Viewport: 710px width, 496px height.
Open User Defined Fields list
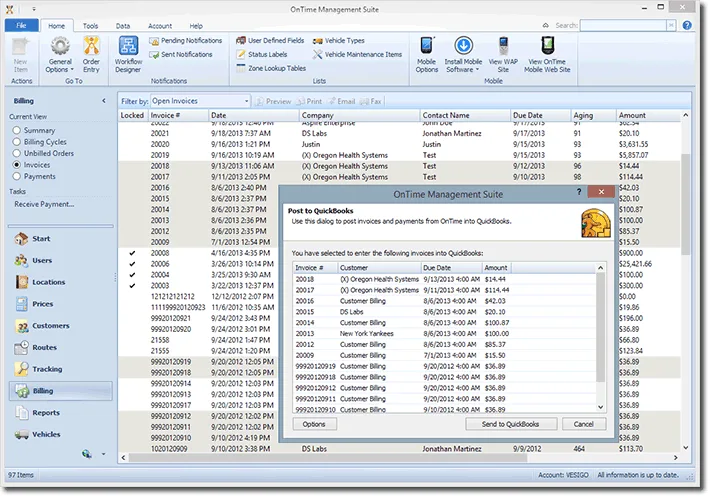[x=270, y=41]
